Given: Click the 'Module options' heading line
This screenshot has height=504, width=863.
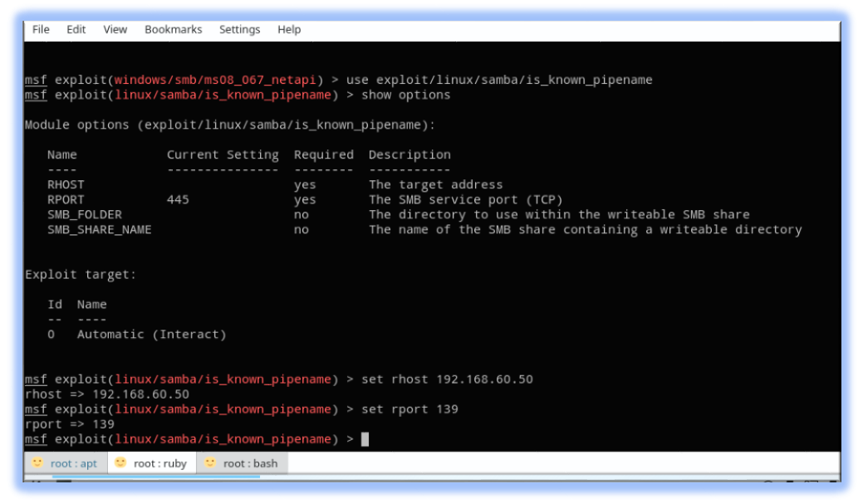Looking at the screenshot, I should click(x=230, y=125).
